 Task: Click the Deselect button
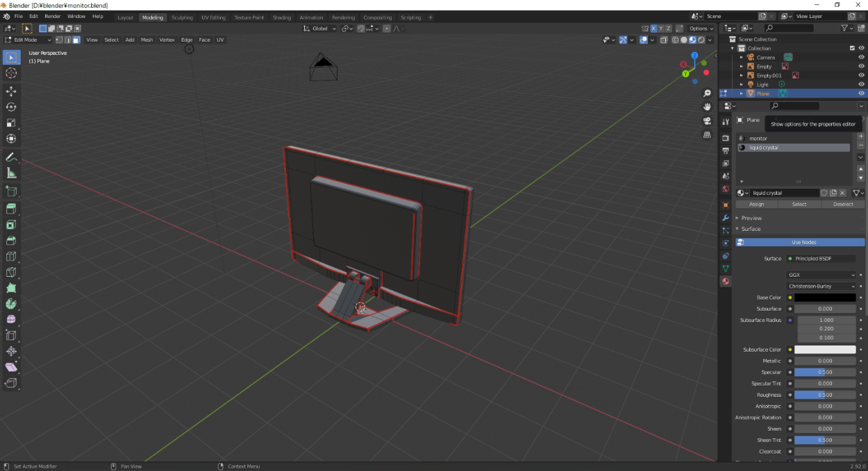pos(843,204)
